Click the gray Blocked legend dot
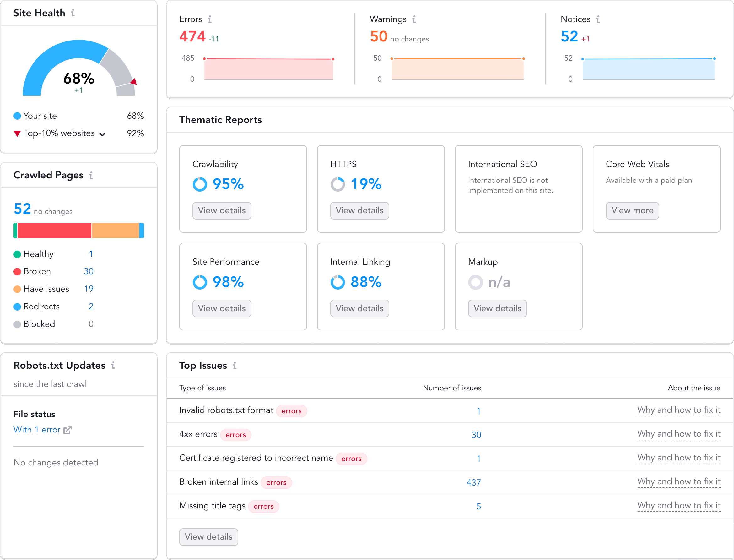Screen dimensions: 734x560 pos(17,324)
